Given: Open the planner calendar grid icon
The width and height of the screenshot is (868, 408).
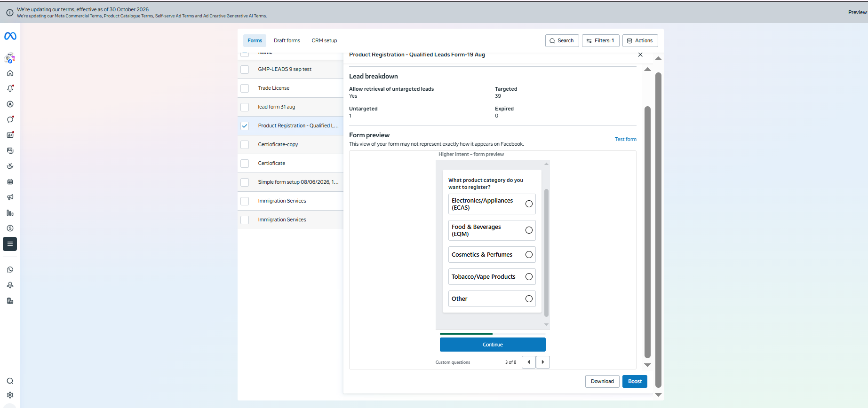Looking at the screenshot, I should click(10, 182).
